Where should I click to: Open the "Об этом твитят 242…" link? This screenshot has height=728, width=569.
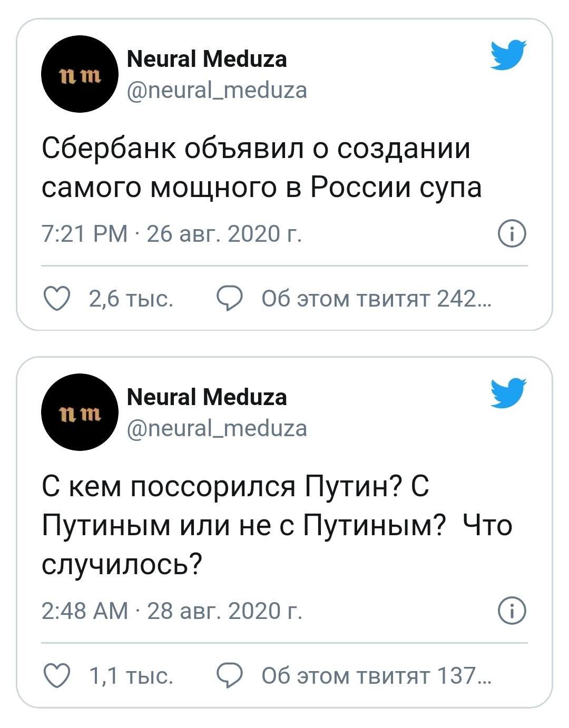click(x=376, y=299)
